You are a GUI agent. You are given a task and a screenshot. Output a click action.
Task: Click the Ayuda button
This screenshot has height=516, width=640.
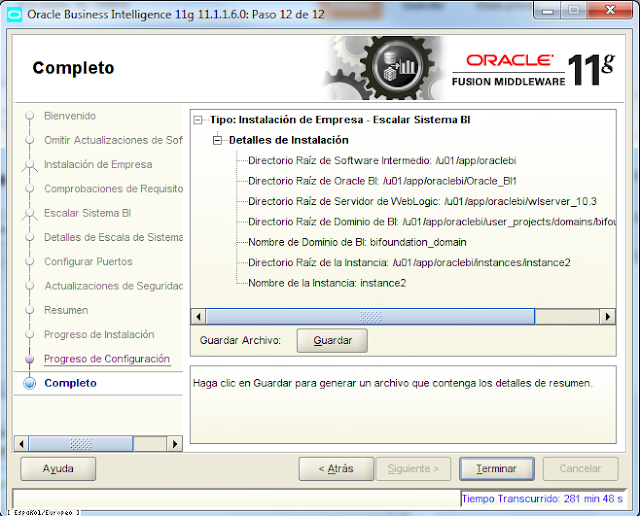pos(58,469)
